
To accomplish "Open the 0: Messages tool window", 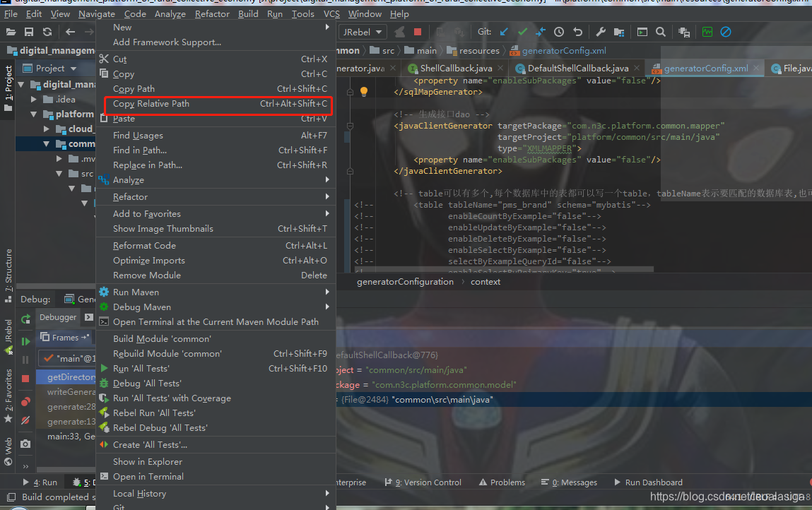I will 569,482.
